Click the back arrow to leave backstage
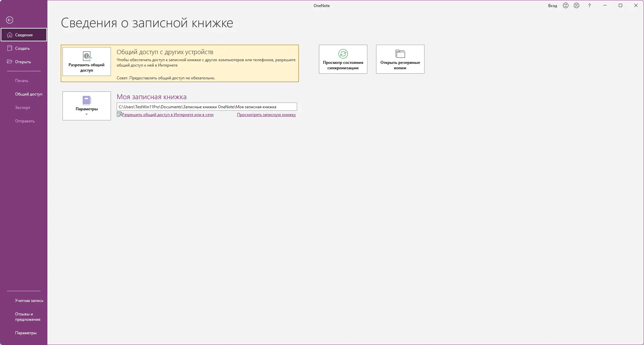The width and height of the screenshot is (644, 345). point(10,20)
